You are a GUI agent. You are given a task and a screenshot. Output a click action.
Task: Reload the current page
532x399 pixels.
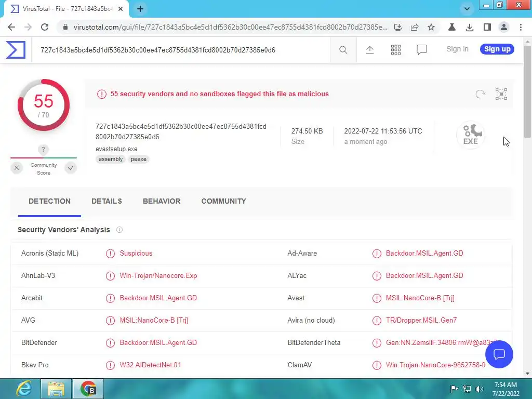pos(45,27)
